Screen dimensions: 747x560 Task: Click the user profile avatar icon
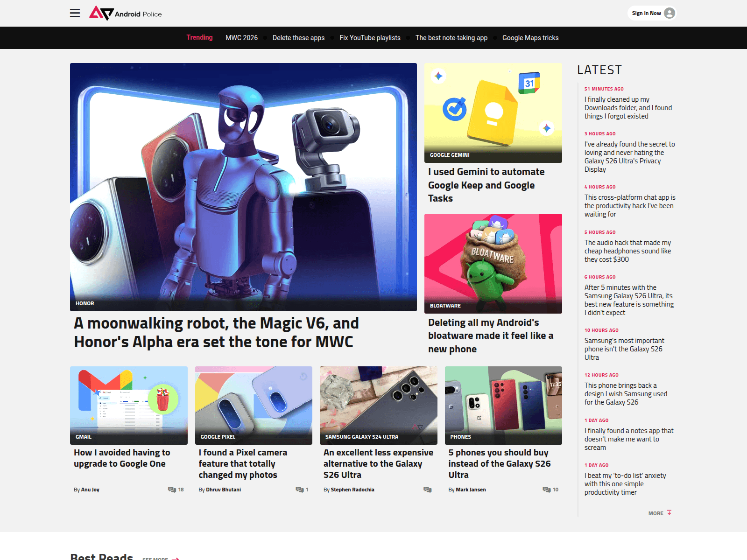[669, 13]
